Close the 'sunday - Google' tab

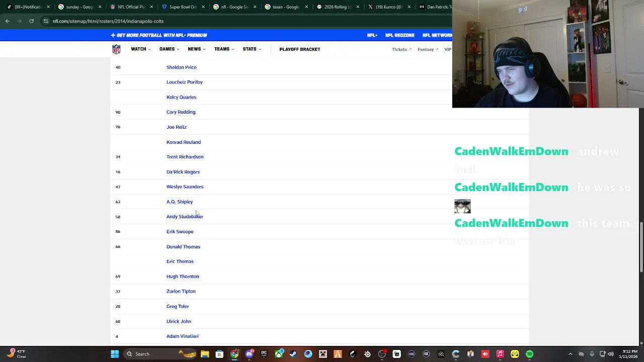tap(100, 7)
